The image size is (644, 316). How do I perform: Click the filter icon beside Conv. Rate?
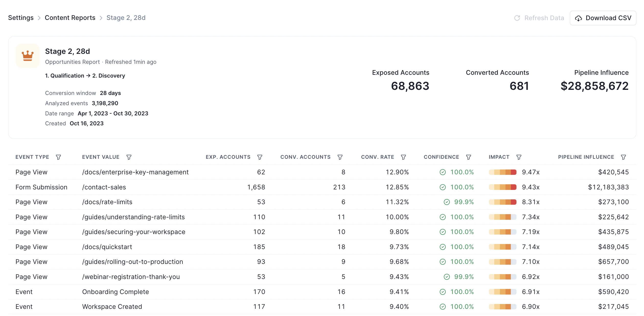tap(404, 157)
